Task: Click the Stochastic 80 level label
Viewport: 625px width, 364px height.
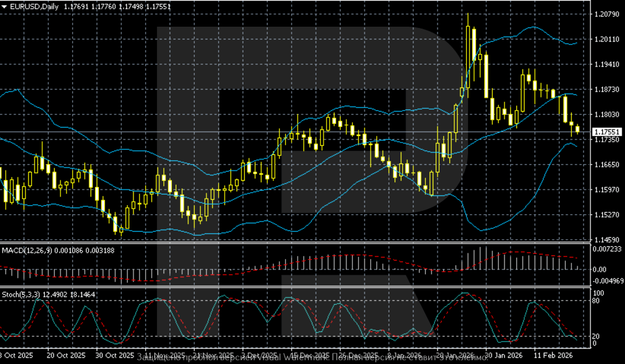Action: coord(595,301)
